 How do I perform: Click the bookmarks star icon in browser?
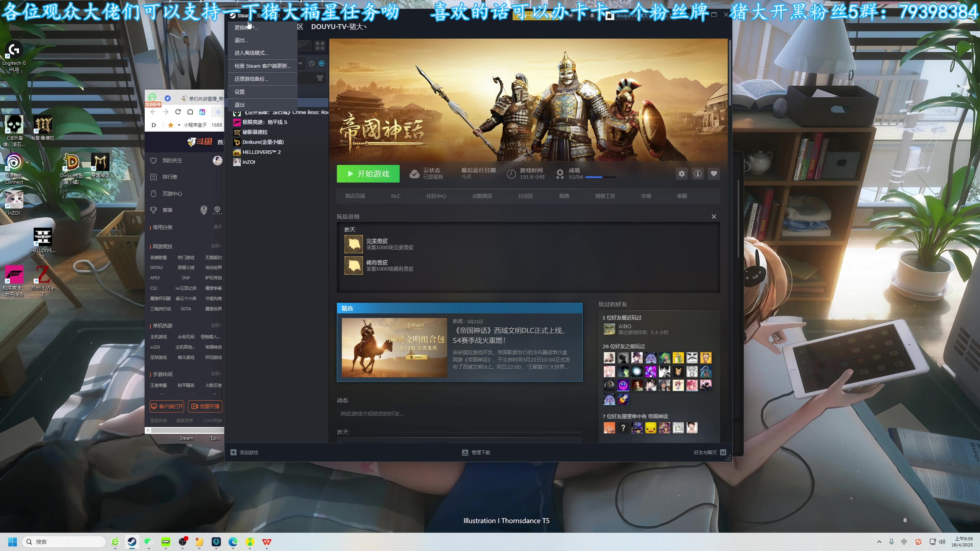tap(171, 125)
